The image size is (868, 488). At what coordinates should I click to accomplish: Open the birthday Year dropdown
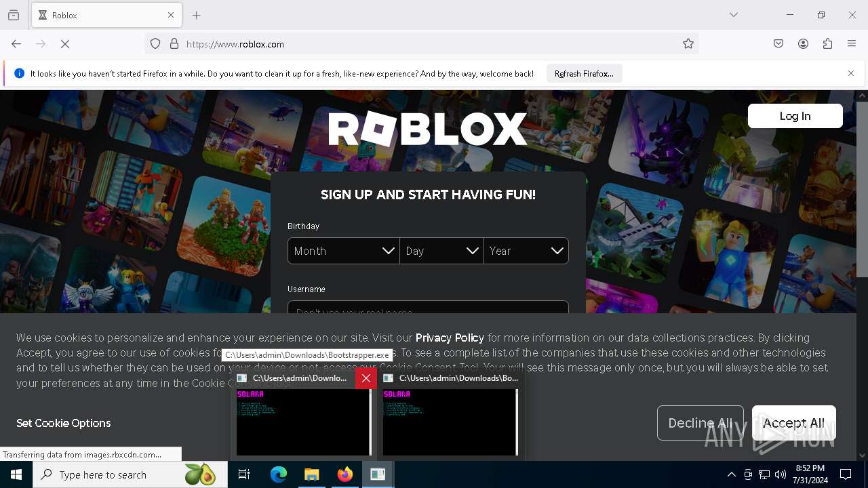click(526, 251)
